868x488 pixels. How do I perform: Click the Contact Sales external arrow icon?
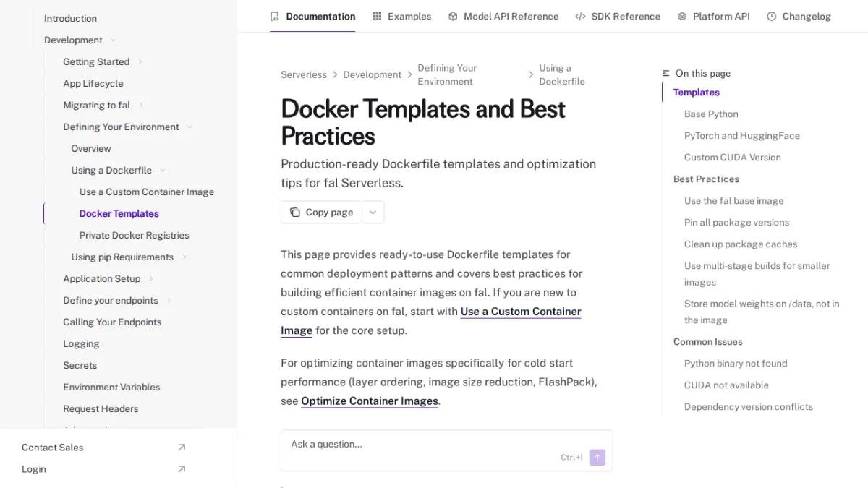point(182,448)
